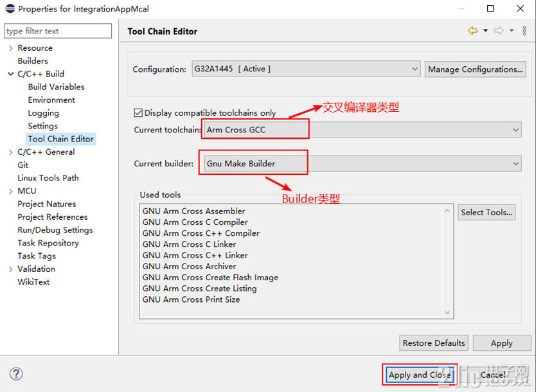Select Project Natures item
Image resolution: width=536 pixels, height=392 pixels.
click(x=47, y=204)
